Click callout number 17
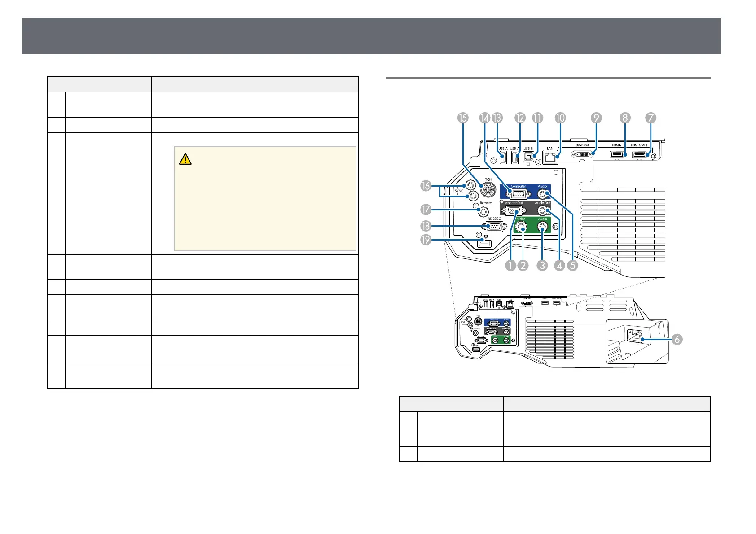This screenshot has height=534, width=756. click(x=426, y=210)
